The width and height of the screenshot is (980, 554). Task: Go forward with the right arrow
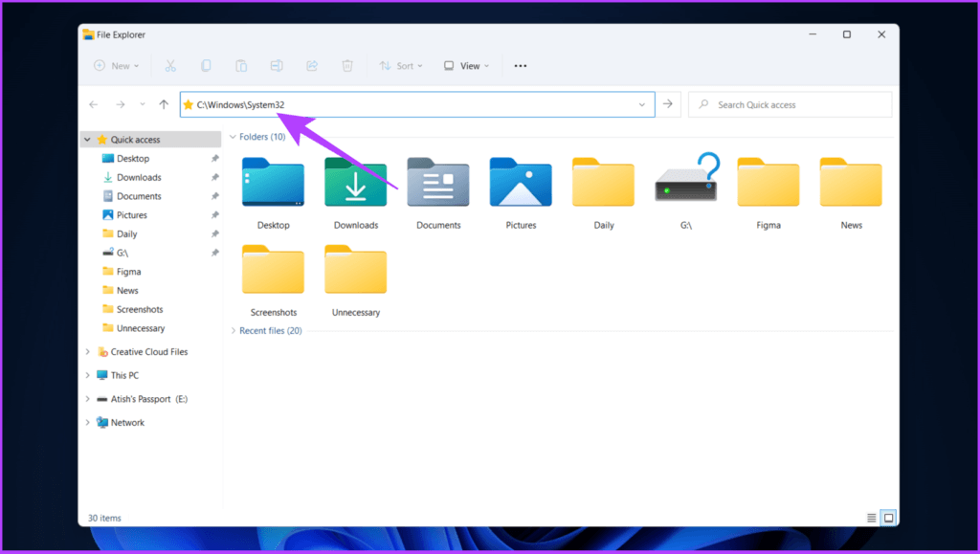(120, 105)
